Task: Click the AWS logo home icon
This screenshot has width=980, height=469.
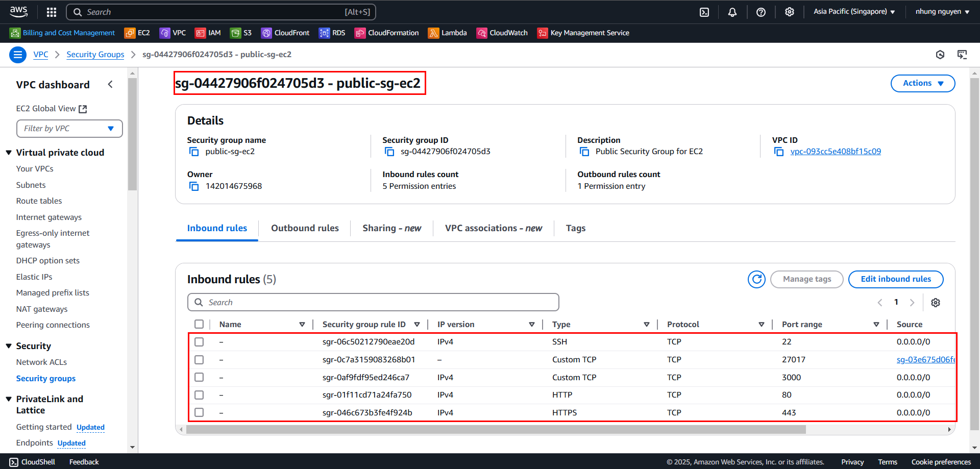Action: pos(19,11)
